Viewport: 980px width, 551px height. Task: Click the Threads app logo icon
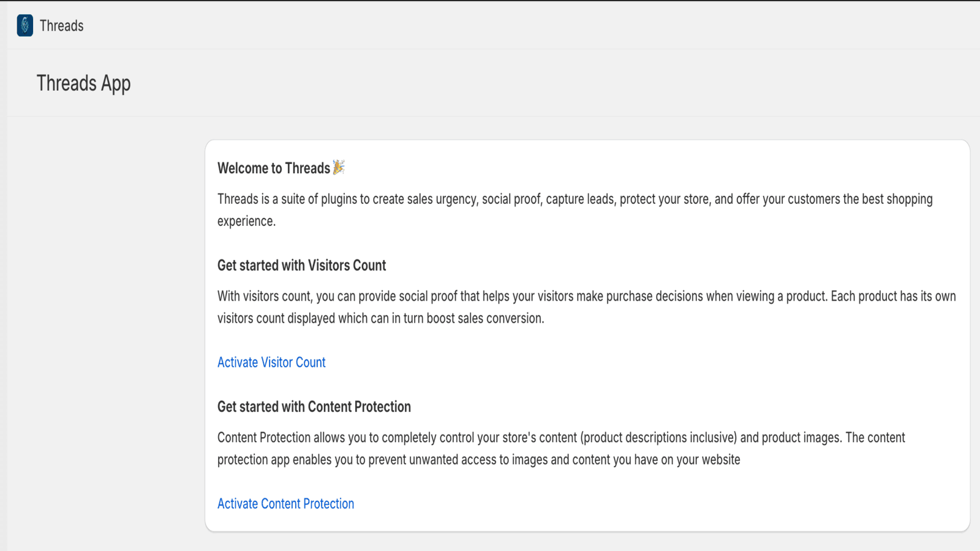coord(25,26)
